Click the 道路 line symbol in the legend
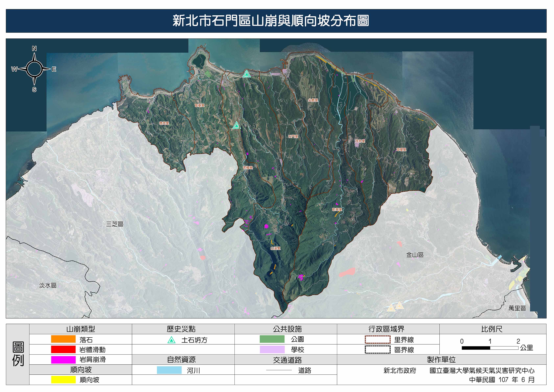This screenshot has width=554, height=392. pyautogui.click(x=279, y=370)
